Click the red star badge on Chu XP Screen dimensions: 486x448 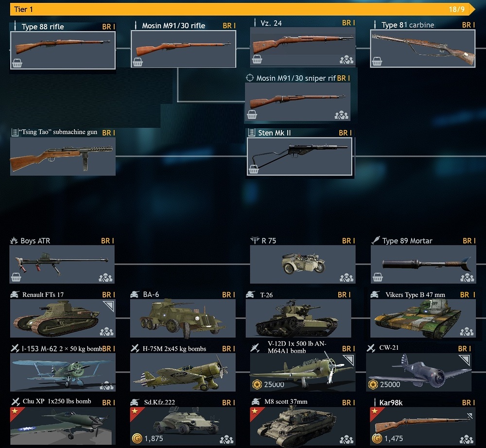tap(15, 412)
